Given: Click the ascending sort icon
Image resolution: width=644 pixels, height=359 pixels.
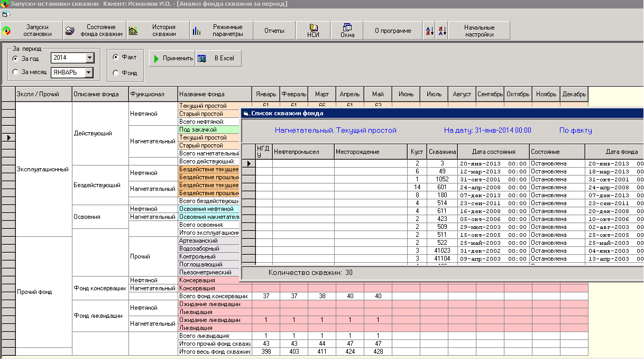Looking at the screenshot, I should click(x=429, y=31).
